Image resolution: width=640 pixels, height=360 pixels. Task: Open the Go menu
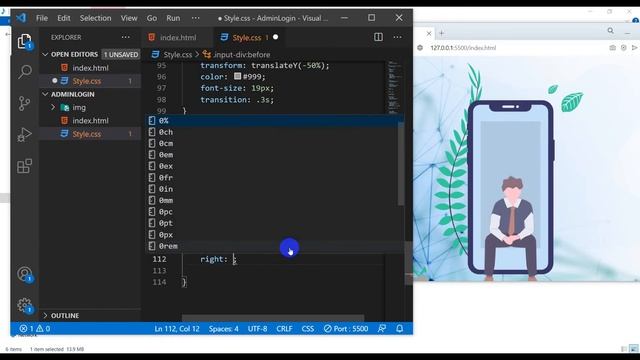click(x=151, y=18)
